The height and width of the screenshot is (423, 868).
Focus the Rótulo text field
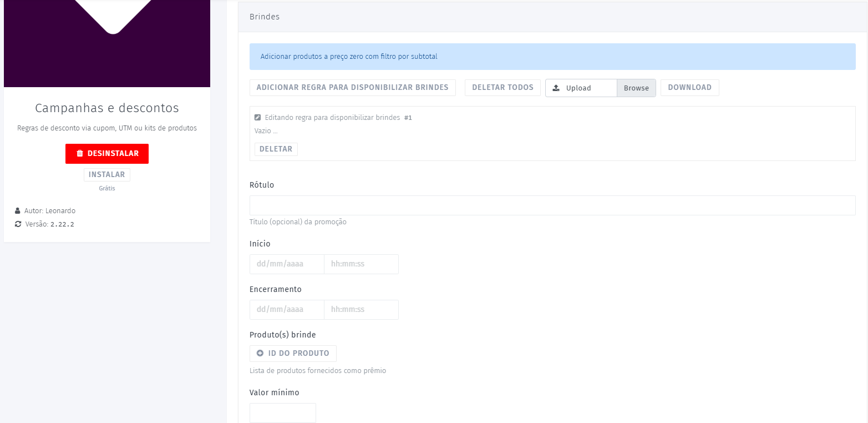[552, 205]
